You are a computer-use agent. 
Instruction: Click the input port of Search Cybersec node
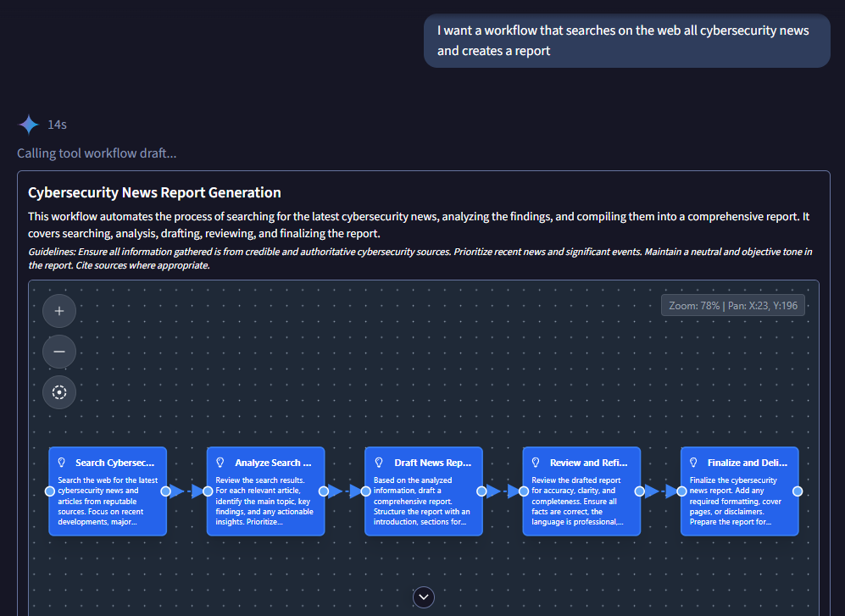pyautogui.click(x=49, y=491)
